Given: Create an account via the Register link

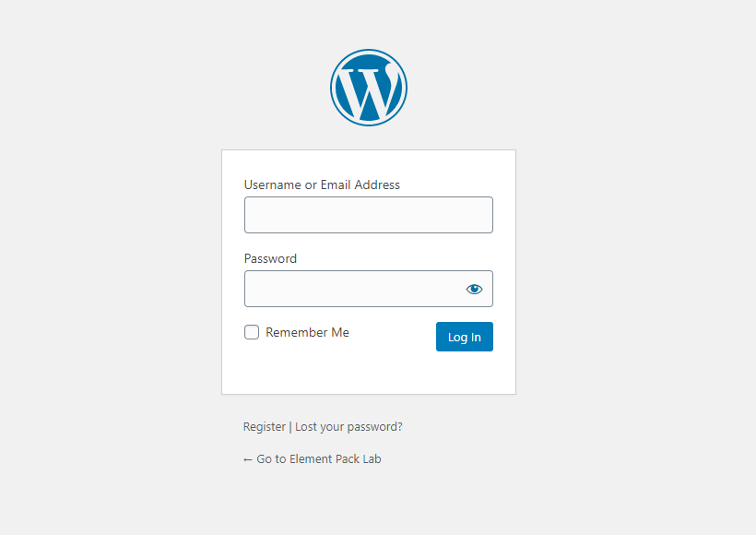Looking at the screenshot, I should (265, 427).
